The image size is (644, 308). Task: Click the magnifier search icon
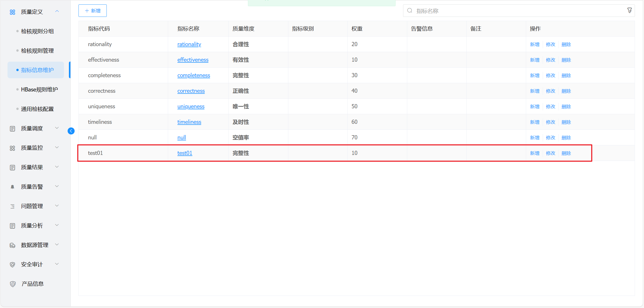pyautogui.click(x=410, y=11)
